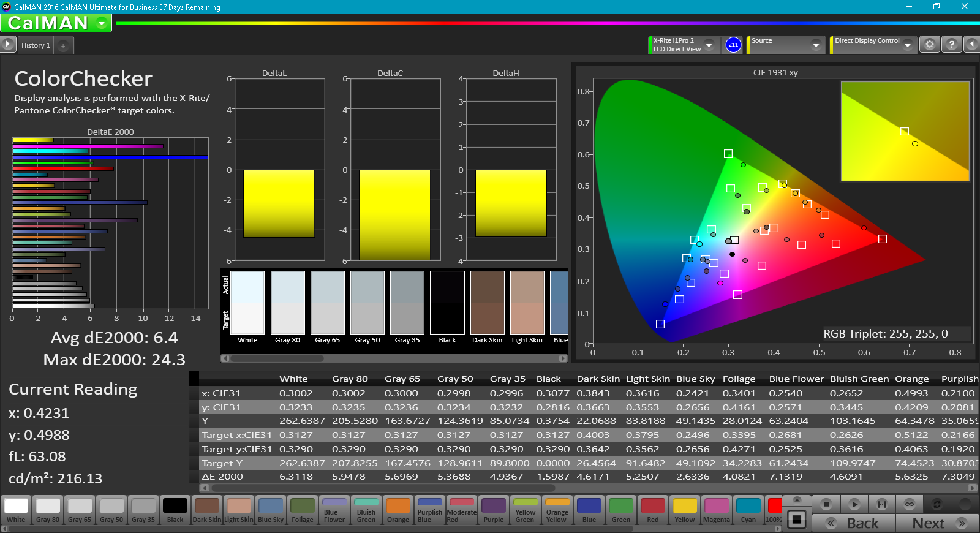Viewport: 980px width, 533px height.
Task: Select the Yellow Green pattern swatch
Action: pyautogui.click(x=526, y=510)
